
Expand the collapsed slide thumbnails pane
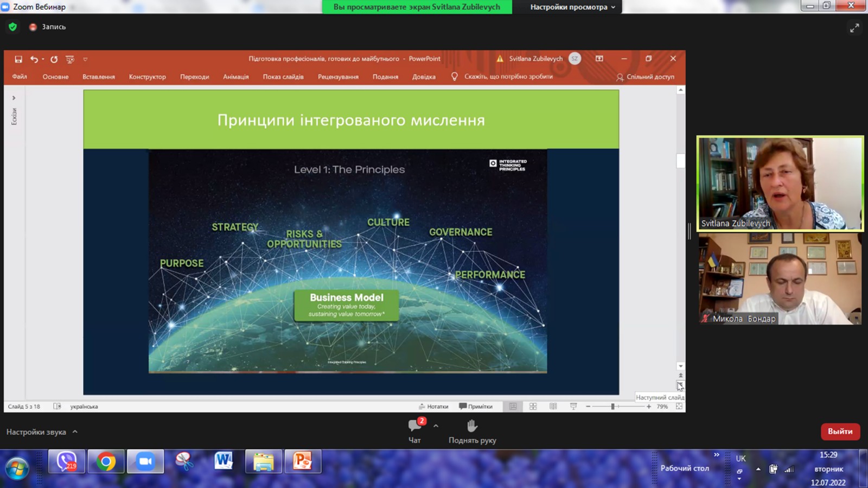pos(14,98)
